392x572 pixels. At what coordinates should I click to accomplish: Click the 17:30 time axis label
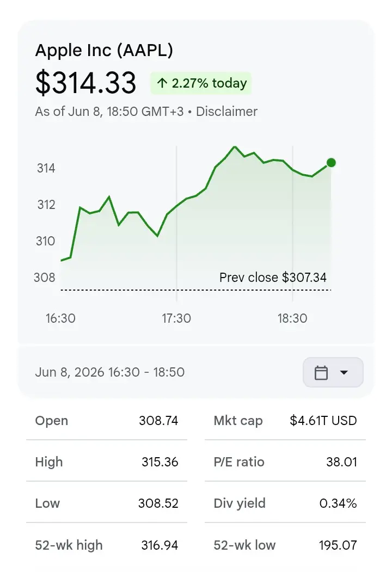coord(176,318)
